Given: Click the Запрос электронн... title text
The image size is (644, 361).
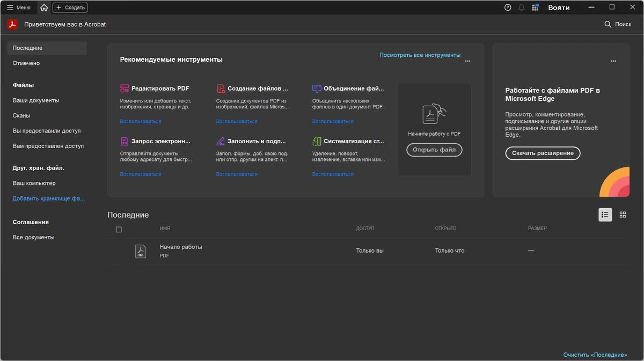Looking at the screenshot, I should tap(161, 142).
